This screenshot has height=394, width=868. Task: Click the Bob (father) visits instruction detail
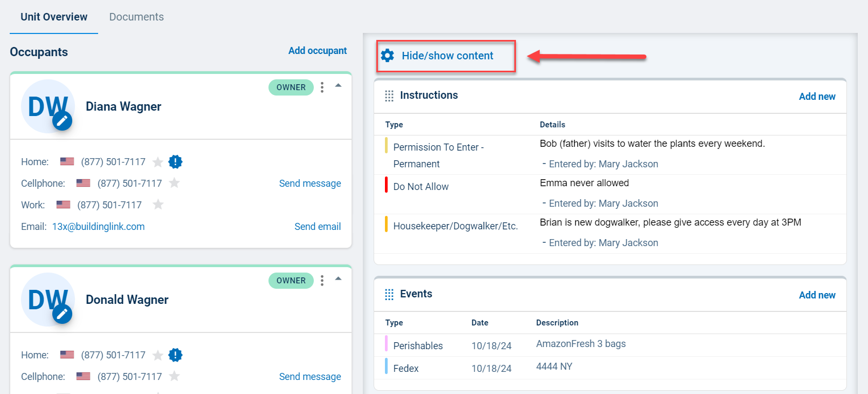(652, 144)
